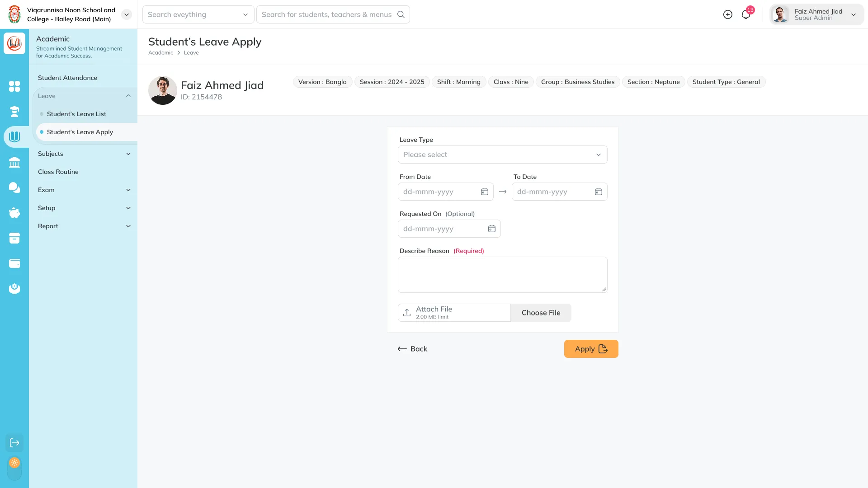Open the Search everything dropdown
This screenshot has width=868, height=488.
coord(198,14)
